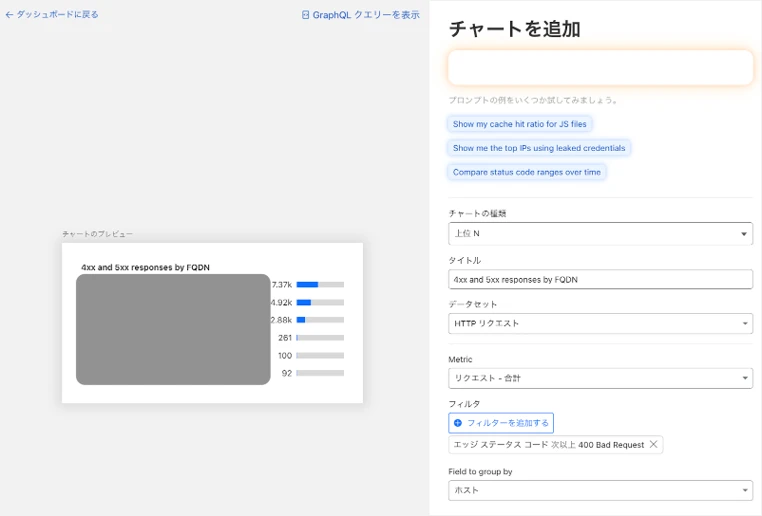Screen dimensions: 762x516
Task: Click the 7.37k bar in the preview
Action: 320,285
